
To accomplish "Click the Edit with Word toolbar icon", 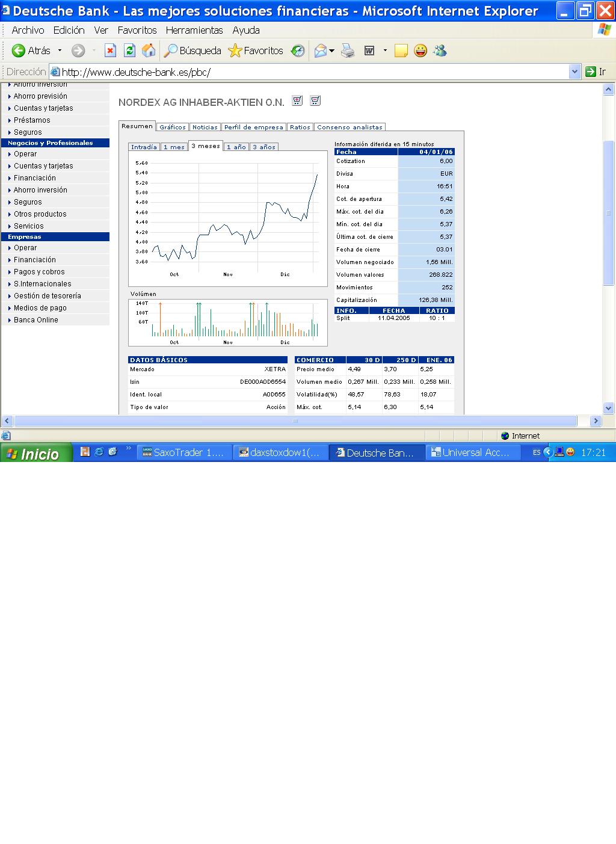I will point(369,51).
